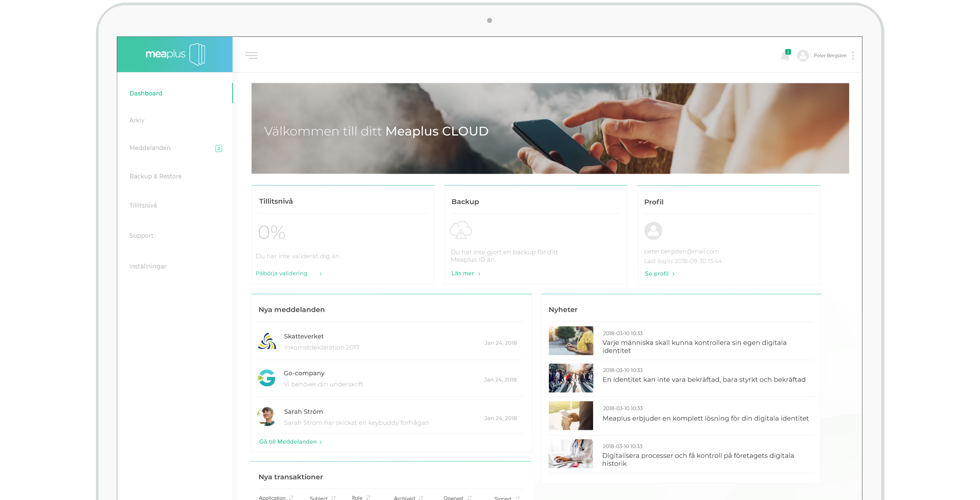The width and height of the screenshot is (980, 500).
Task: Click the Skatteverket logo icon
Action: tap(267, 341)
